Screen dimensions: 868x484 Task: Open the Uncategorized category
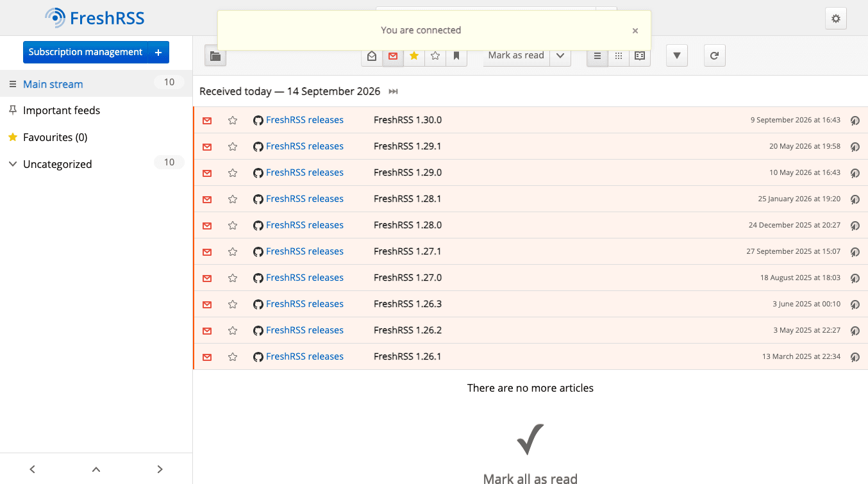[x=58, y=164]
